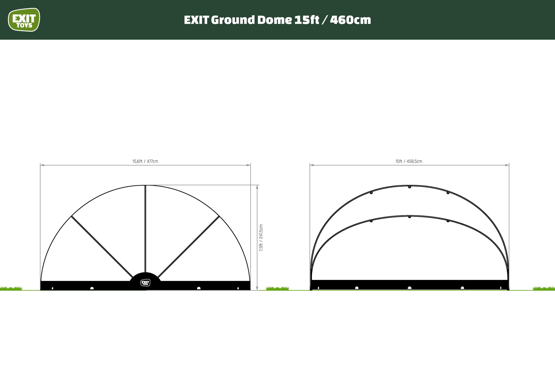Select the '7,9ft / 241,5cm' height label
This screenshot has width=555, height=392.
261,238
